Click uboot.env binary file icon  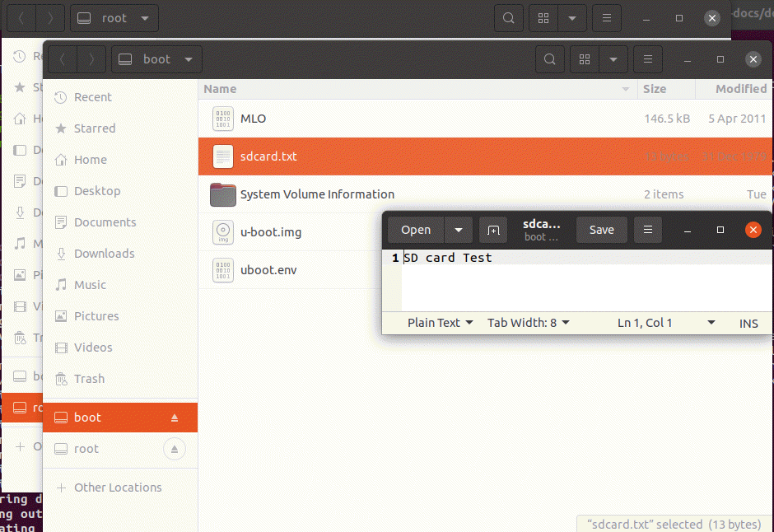(x=223, y=270)
